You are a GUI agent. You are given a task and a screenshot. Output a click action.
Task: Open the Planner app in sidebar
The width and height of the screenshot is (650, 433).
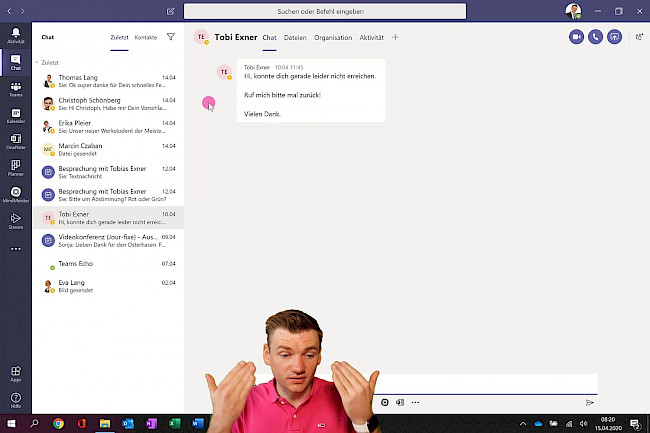[16, 168]
